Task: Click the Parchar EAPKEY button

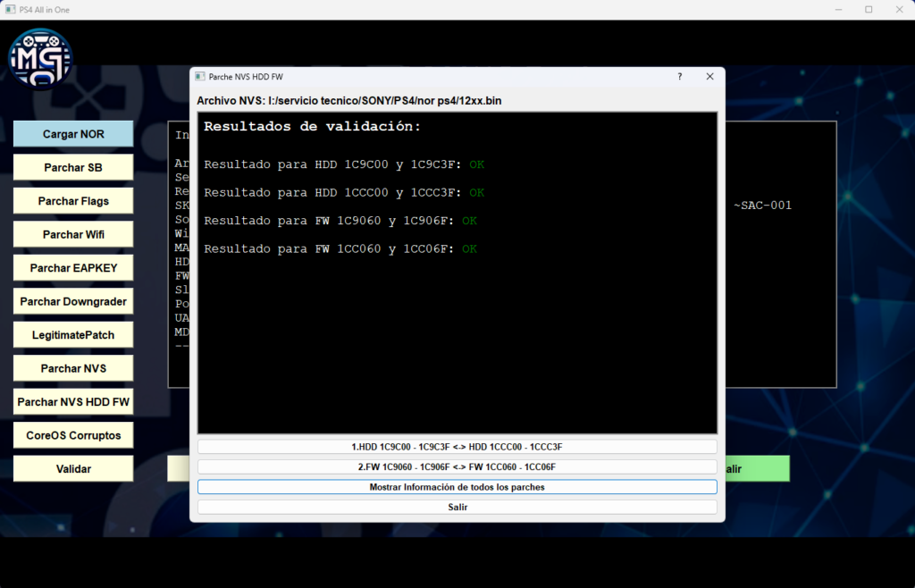Action: tap(73, 268)
